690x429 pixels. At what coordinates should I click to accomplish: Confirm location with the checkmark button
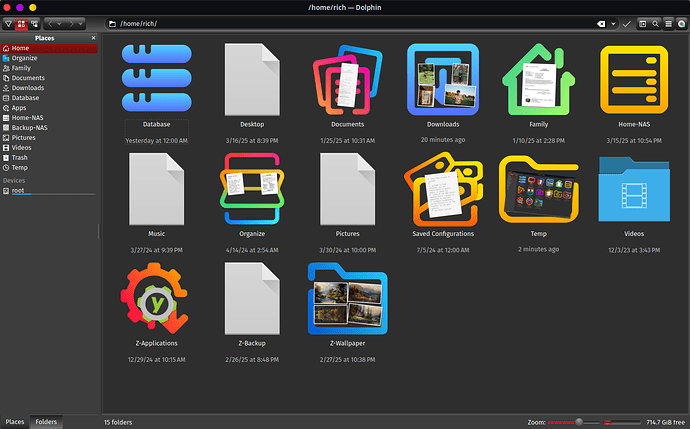627,24
